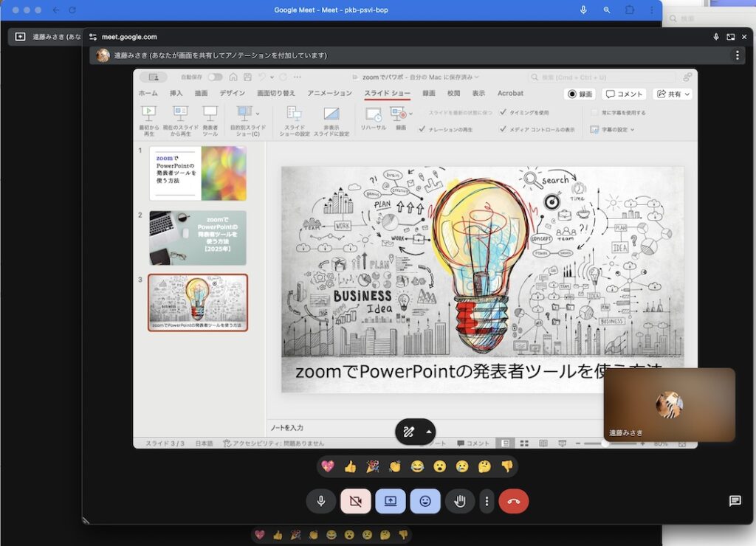This screenshot has height=546, width=756.
Task: Send the sparkling heart reaction
Action: (x=328, y=466)
